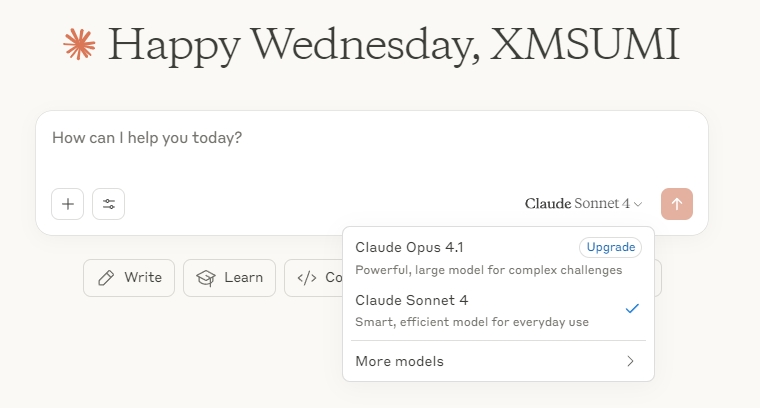Click the partially hidden Code chip

(314, 278)
